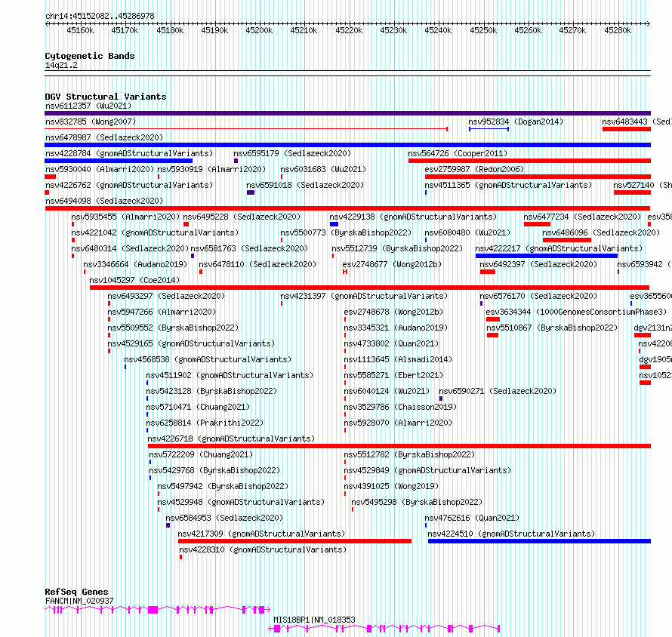Select nsv6031683 (Wu2021) variant

(323, 169)
